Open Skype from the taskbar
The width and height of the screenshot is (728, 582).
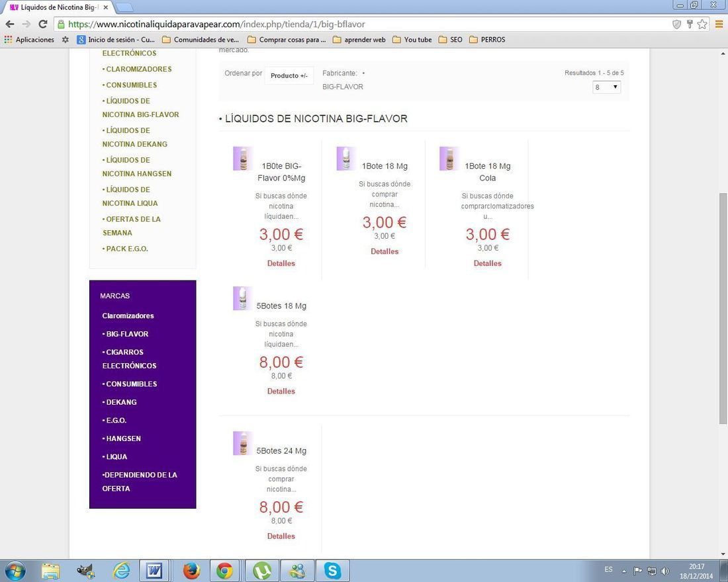tap(332, 571)
